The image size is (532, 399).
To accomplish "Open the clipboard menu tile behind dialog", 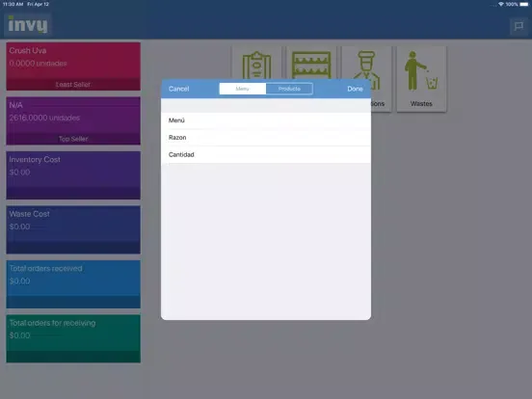I will [256, 63].
